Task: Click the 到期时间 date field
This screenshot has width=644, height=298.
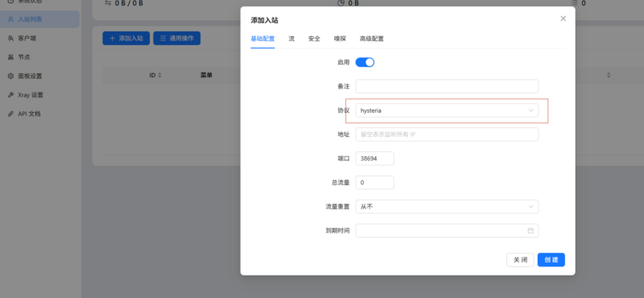Action: click(447, 230)
